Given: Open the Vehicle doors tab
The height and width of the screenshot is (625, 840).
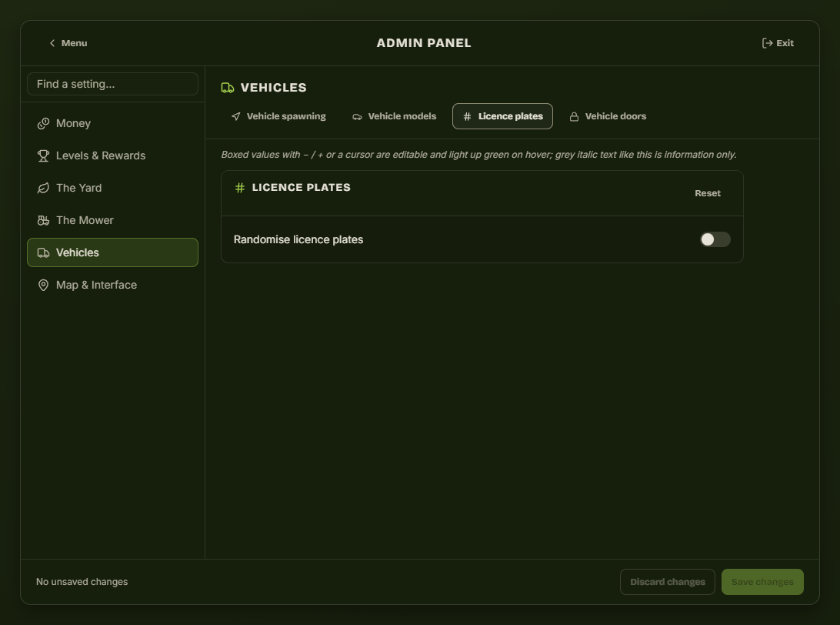Looking at the screenshot, I should [x=608, y=116].
